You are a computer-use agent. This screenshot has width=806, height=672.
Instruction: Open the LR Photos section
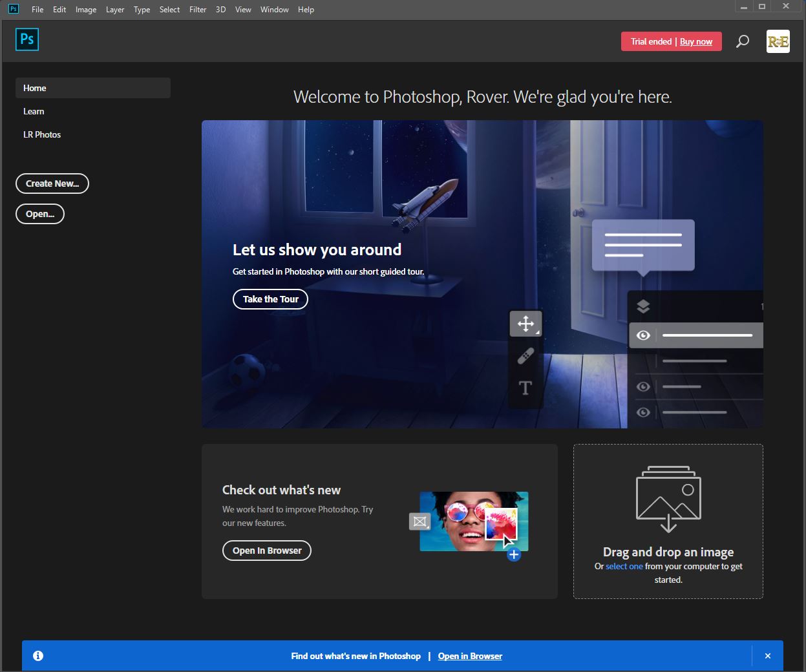(x=42, y=134)
